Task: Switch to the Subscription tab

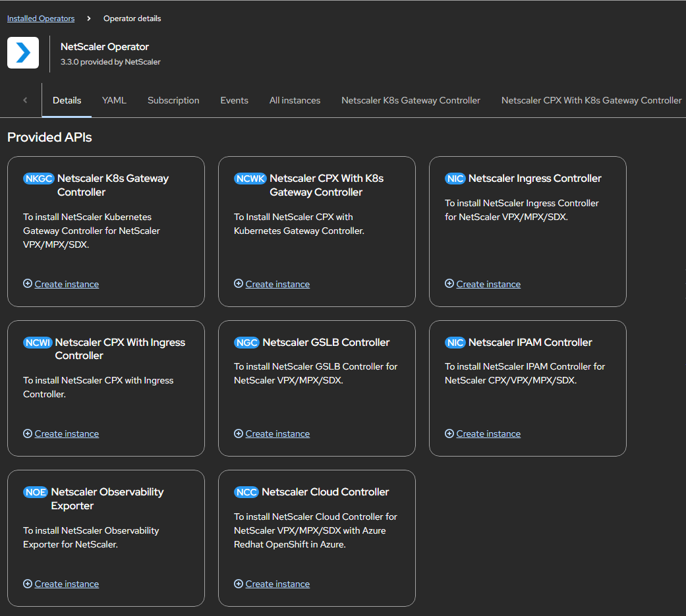Action: pos(173,101)
